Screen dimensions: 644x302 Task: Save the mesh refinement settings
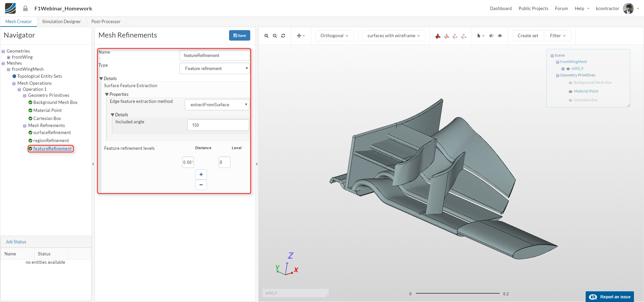point(239,36)
